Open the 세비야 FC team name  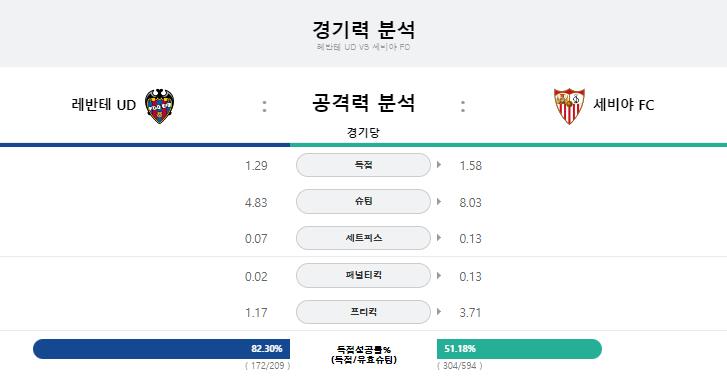click(624, 105)
